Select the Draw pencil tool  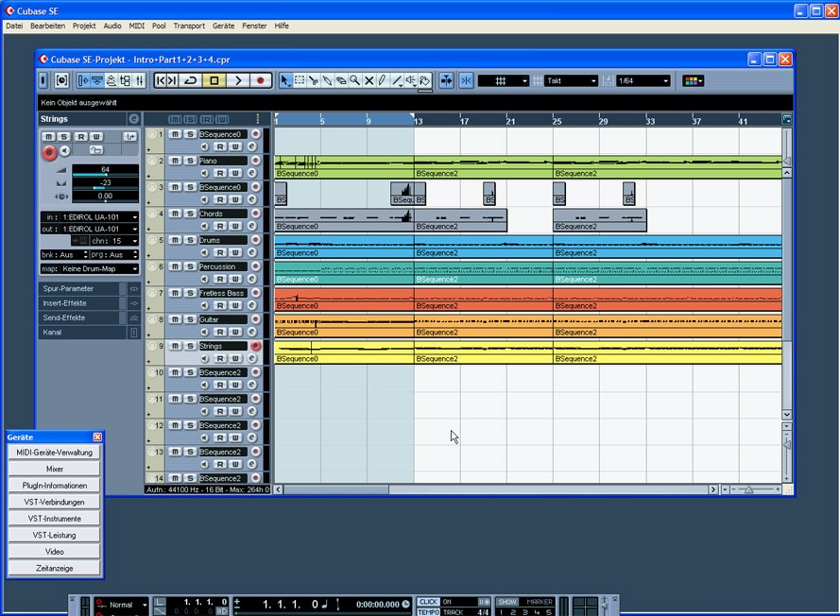pos(383,81)
